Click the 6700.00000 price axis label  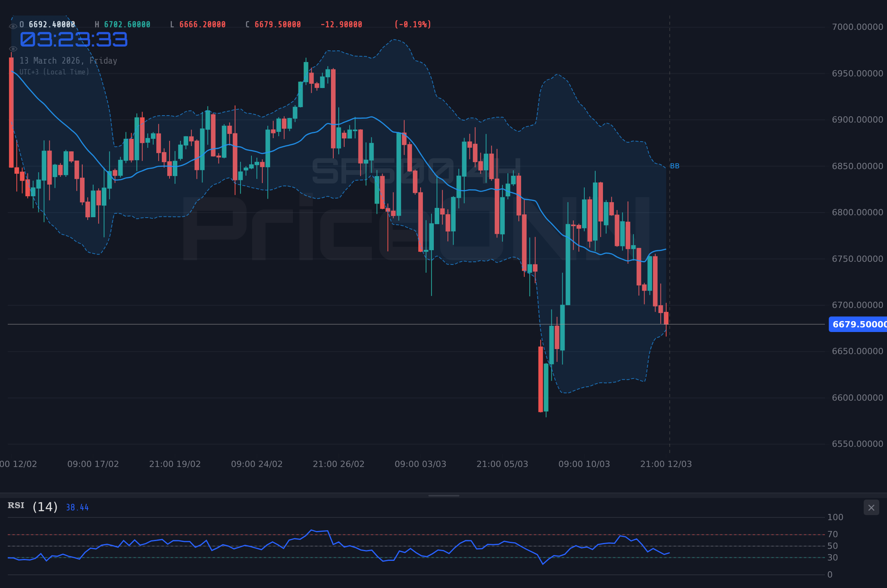click(858, 305)
